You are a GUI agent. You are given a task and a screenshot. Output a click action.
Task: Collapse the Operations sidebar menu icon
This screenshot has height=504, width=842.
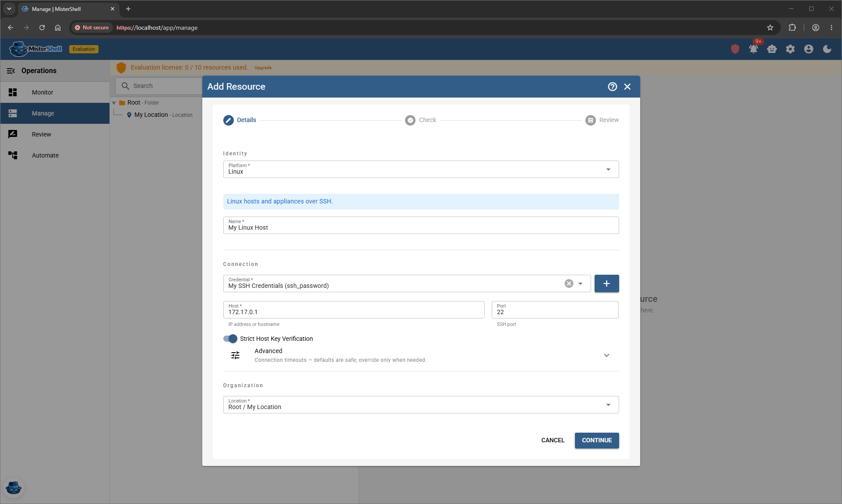coord(11,71)
